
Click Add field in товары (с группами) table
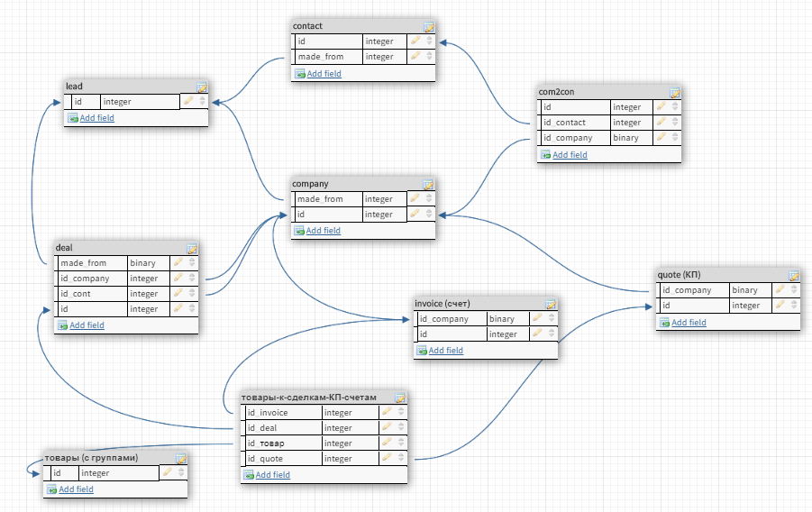76,489
